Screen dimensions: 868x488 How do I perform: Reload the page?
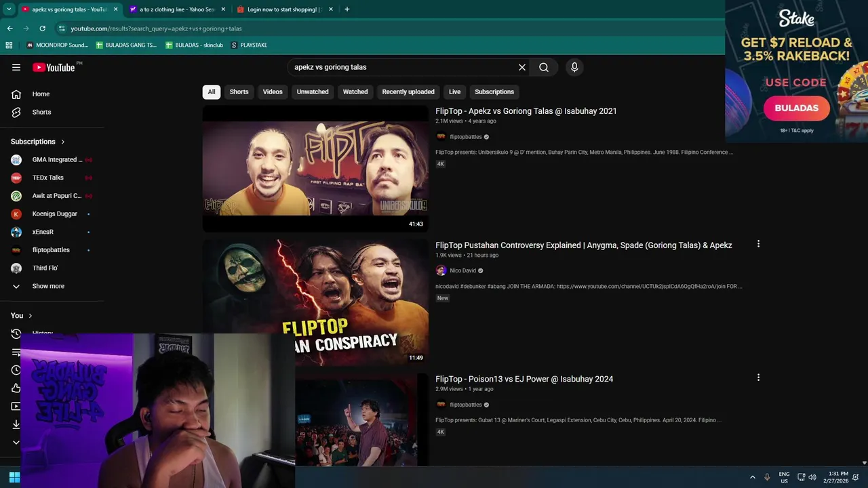[42, 28]
